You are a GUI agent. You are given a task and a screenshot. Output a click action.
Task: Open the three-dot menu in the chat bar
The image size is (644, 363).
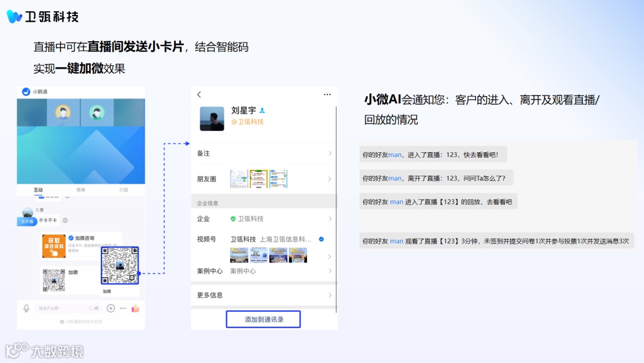click(x=123, y=308)
